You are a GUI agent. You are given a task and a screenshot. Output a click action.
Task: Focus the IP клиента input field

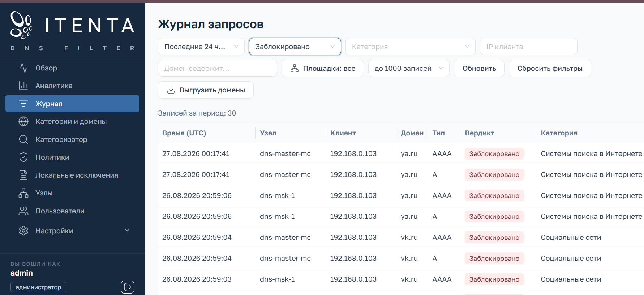(529, 47)
